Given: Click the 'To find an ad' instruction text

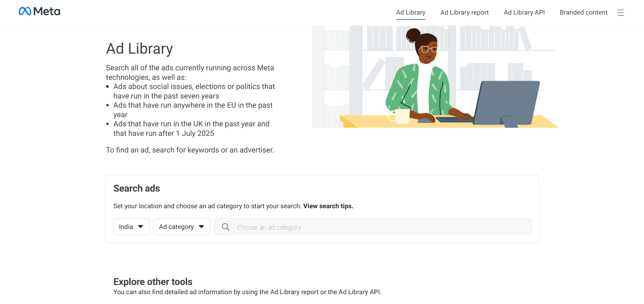Looking at the screenshot, I should (x=190, y=150).
